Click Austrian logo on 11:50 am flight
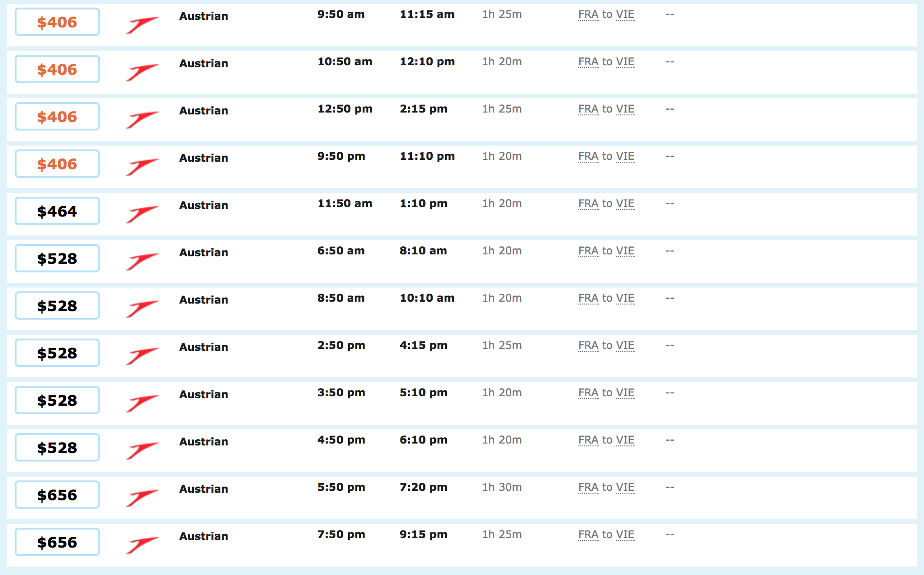 click(142, 214)
